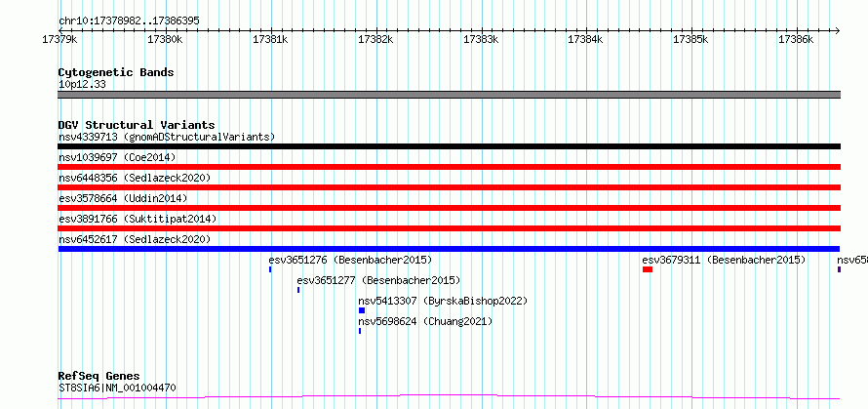Click the 17379k ruler tick label
This screenshot has height=409, width=868.
point(59,40)
